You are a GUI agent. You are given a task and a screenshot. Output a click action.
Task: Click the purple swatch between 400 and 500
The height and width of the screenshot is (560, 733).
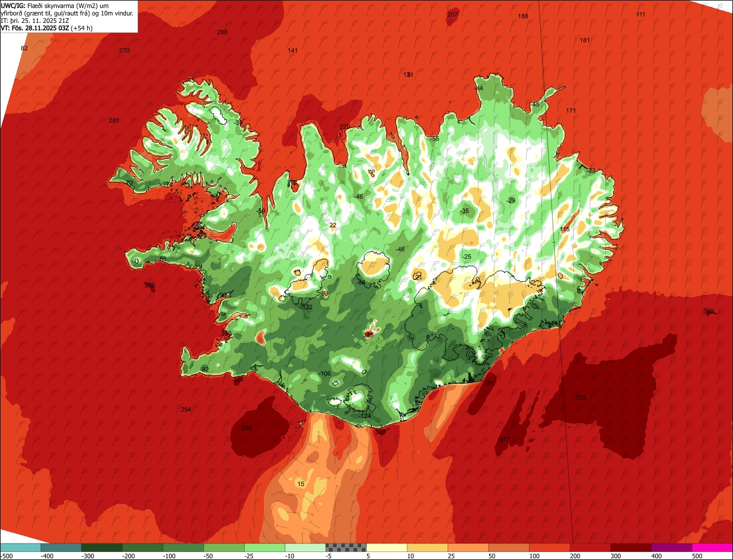[671, 547]
